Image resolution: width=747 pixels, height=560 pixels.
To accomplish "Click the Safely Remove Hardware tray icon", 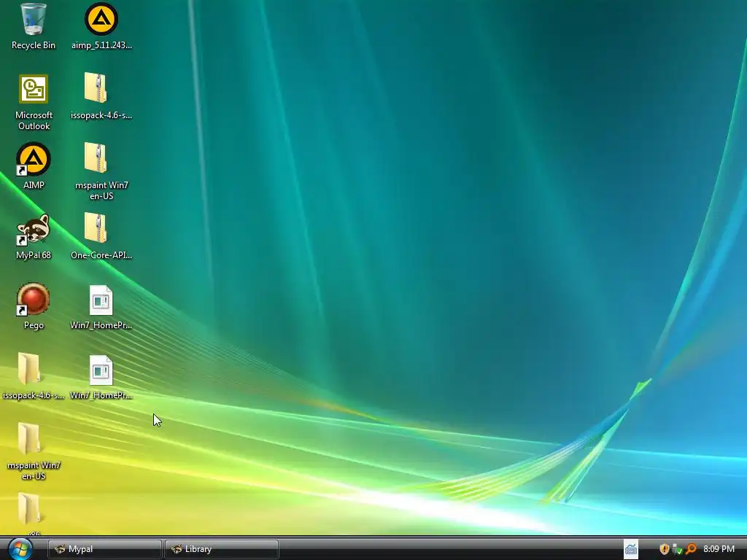I will coord(677,549).
